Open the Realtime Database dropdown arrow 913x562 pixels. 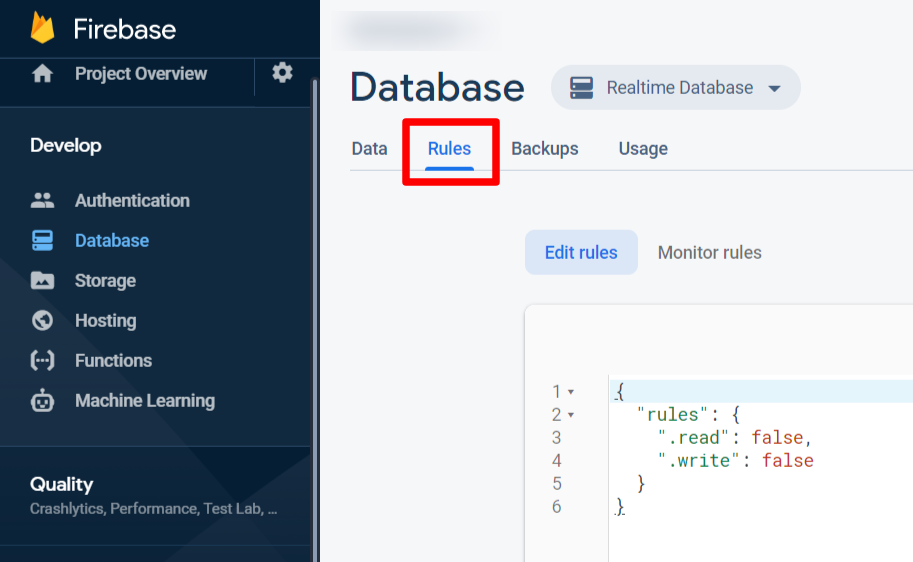774,89
